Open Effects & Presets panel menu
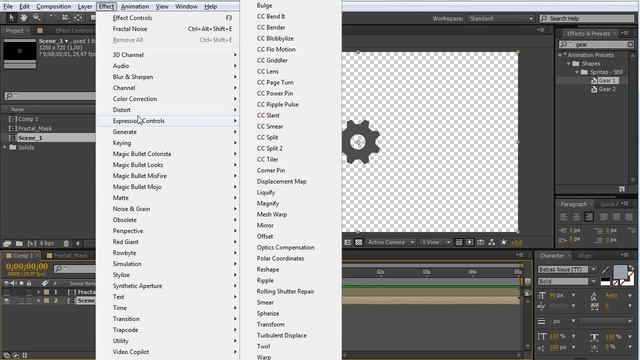The image size is (640, 360). 625,33
